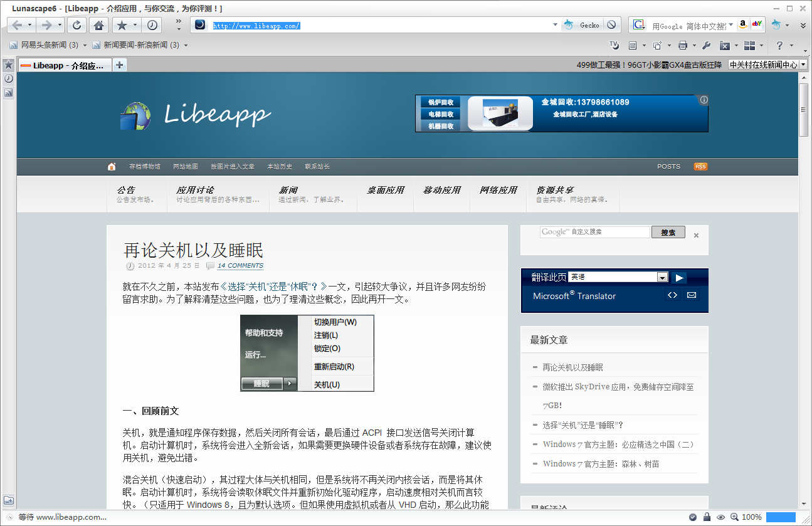
Task: Click the translate go arrow button
Action: click(x=678, y=277)
